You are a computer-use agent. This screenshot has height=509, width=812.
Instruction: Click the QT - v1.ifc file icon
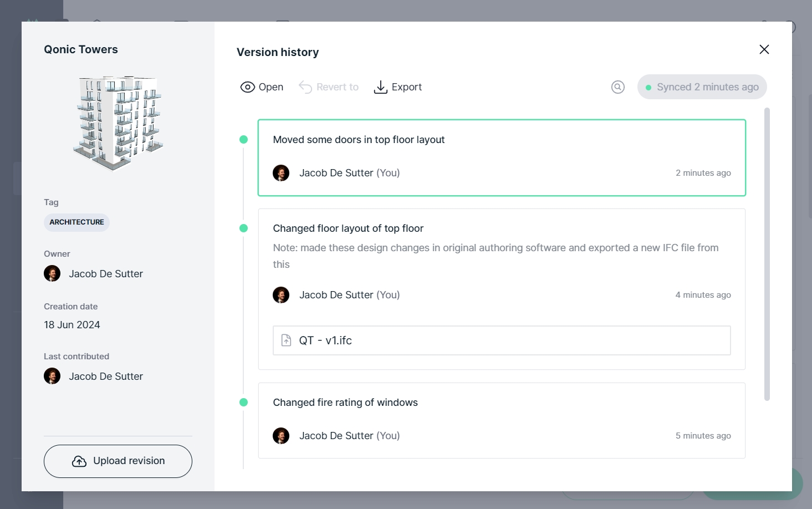click(x=287, y=340)
